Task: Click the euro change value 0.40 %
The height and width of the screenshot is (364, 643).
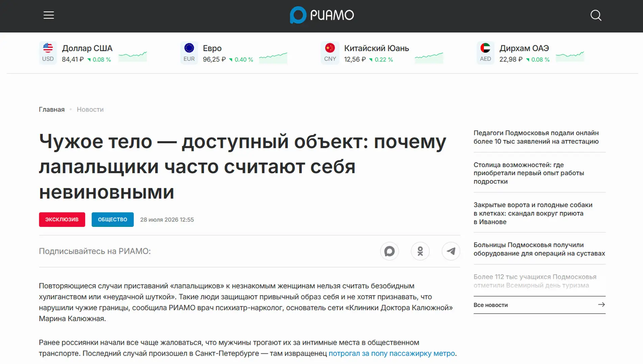Action: pyautogui.click(x=244, y=60)
